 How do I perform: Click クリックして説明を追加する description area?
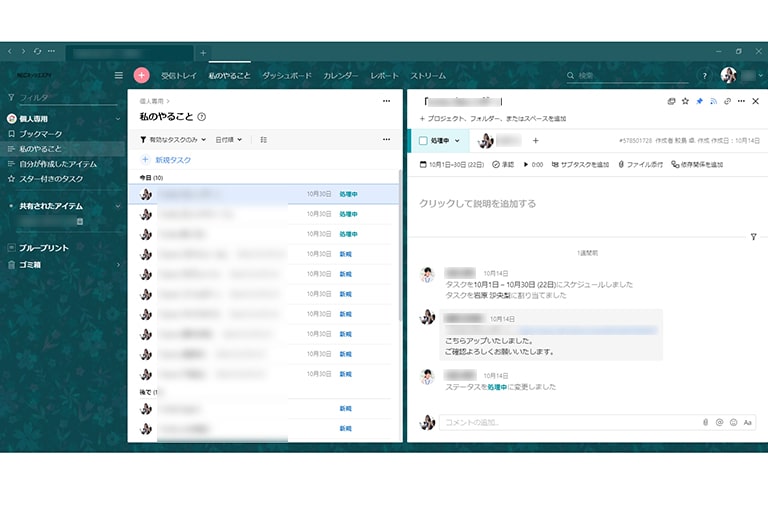[478, 203]
